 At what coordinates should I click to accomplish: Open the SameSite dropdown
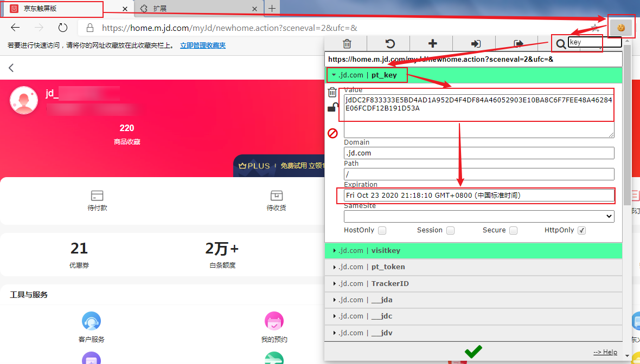click(x=479, y=217)
